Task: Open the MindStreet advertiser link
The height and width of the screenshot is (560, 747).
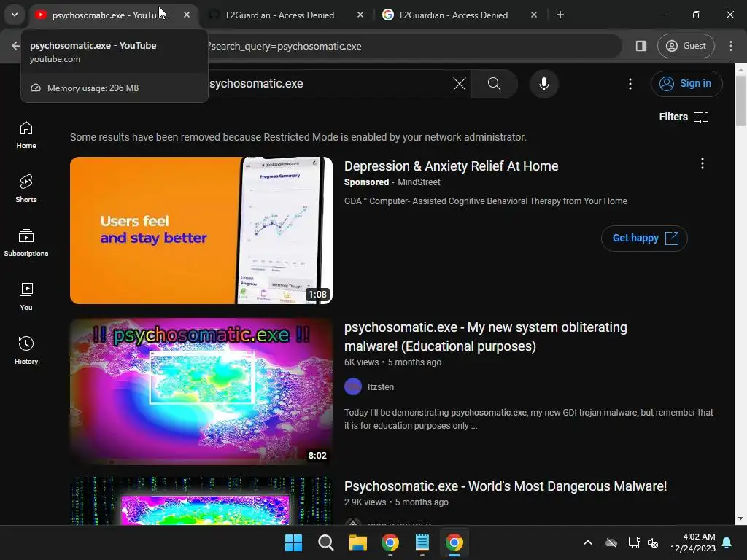Action: click(x=419, y=182)
